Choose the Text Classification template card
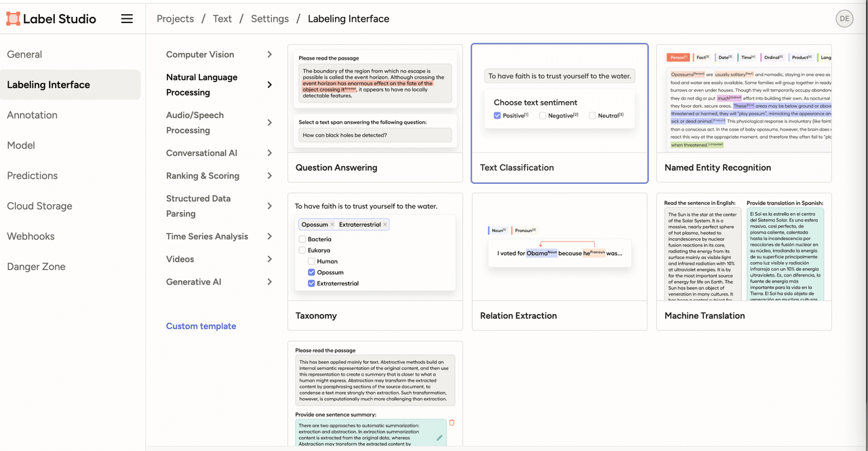This screenshot has height=451, width=868. tap(559, 113)
